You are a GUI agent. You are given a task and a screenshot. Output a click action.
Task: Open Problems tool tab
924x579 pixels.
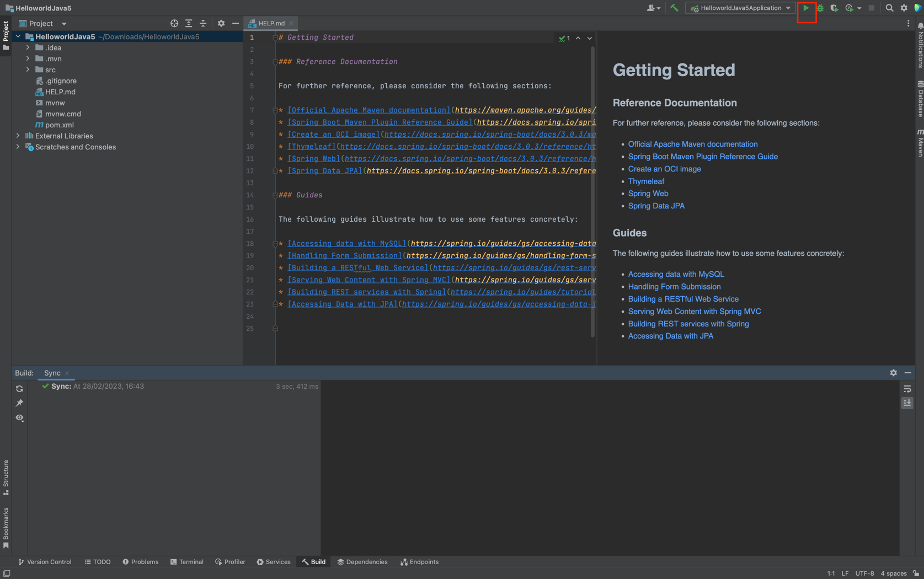click(140, 562)
